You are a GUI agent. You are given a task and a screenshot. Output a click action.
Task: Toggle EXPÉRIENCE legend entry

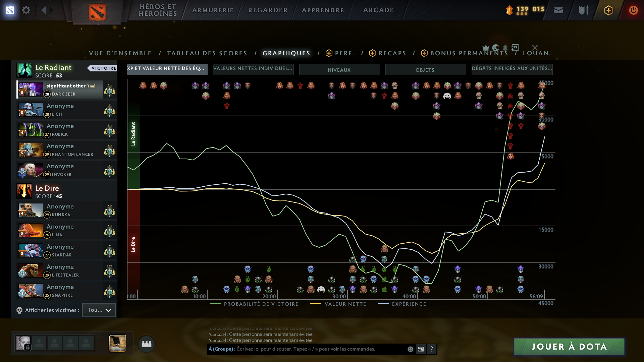402,304
